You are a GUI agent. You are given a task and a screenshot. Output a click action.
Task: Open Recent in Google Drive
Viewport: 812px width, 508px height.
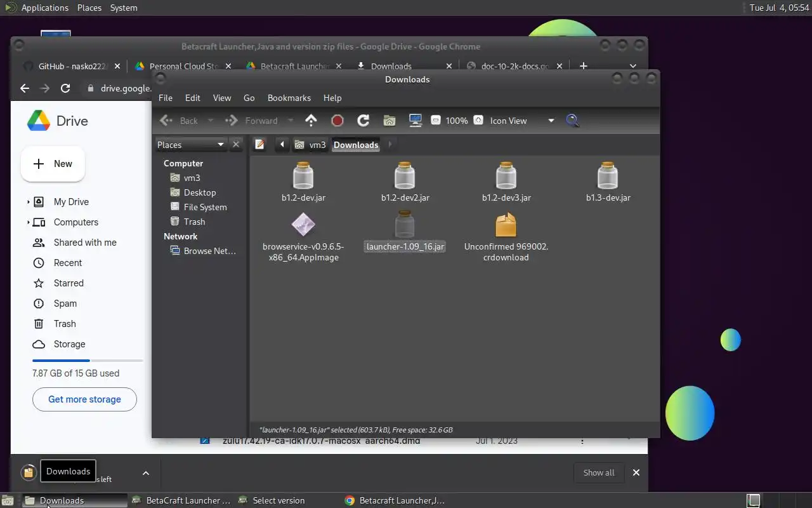point(68,263)
